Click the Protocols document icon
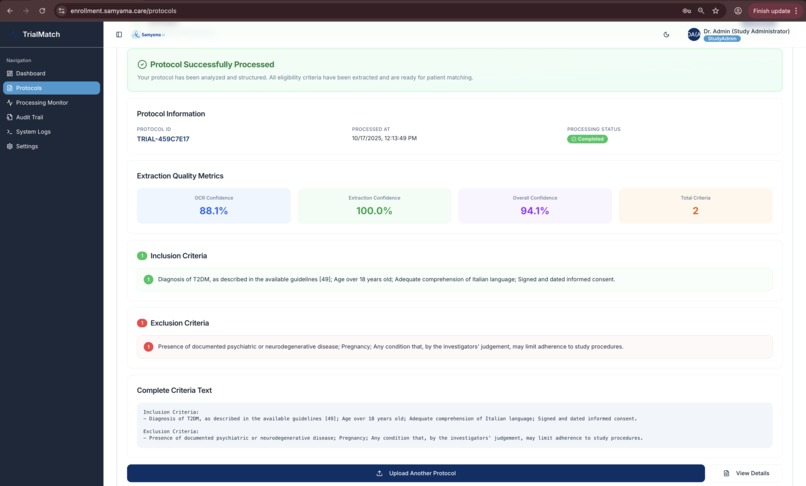This screenshot has width=806, height=486. click(10, 88)
